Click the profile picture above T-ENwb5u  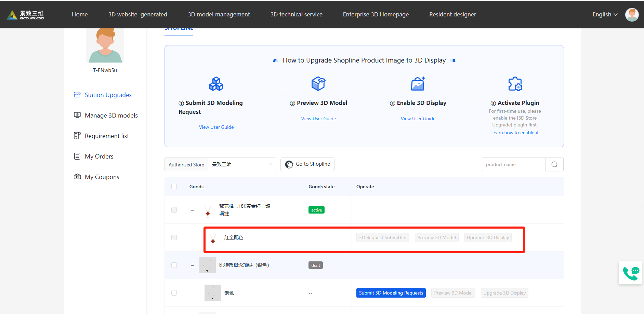(x=105, y=45)
